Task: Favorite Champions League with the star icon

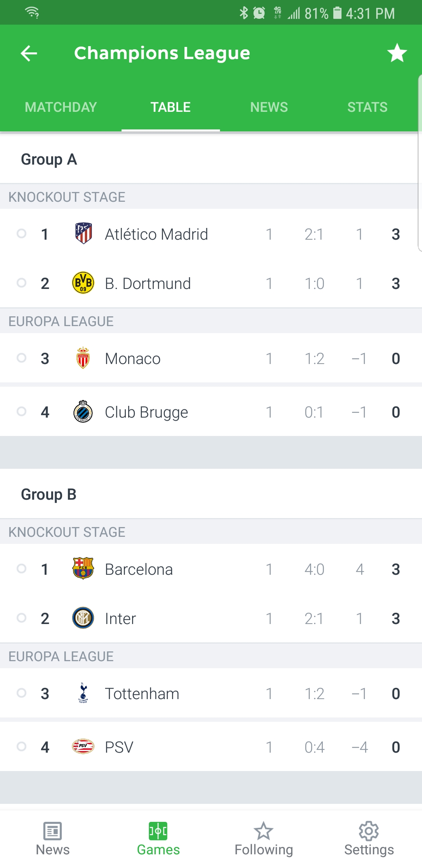Action: [397, 53]
